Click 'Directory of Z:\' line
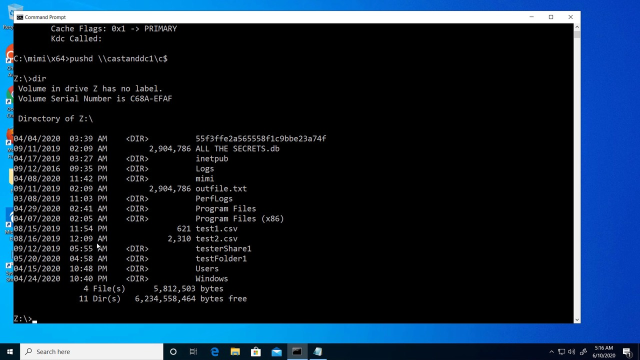Image resolution: width=640 pixels, height=360 pixels. pos(56,119)
